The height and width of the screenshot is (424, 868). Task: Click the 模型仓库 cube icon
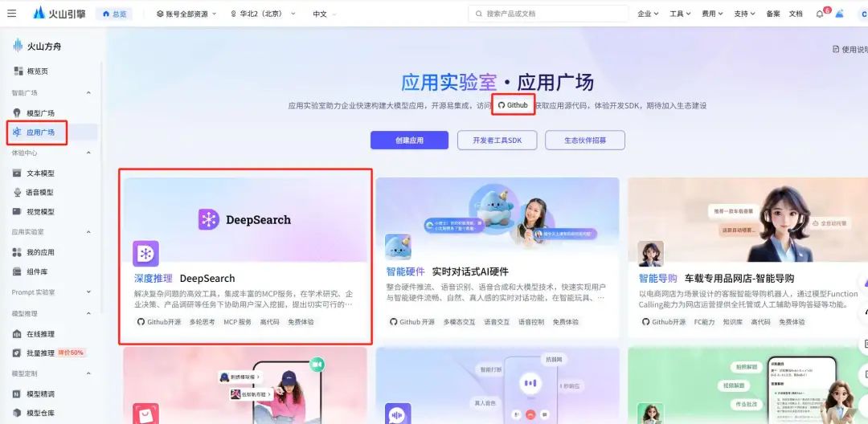[17, 413]
